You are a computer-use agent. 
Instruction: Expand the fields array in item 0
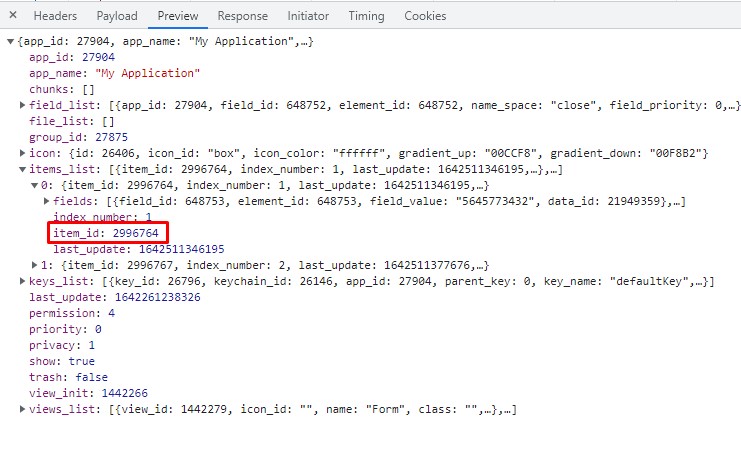[47, 201]
